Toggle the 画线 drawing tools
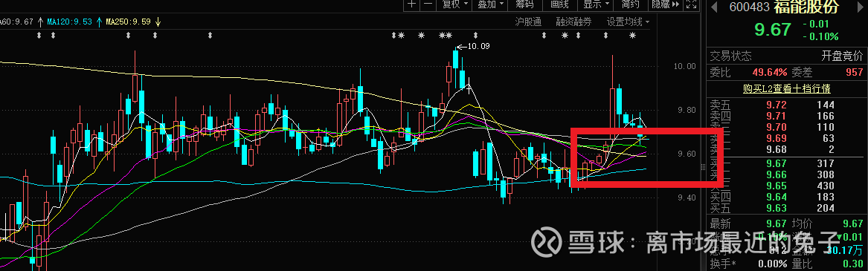The image size is (868, 271). point(559,4)
